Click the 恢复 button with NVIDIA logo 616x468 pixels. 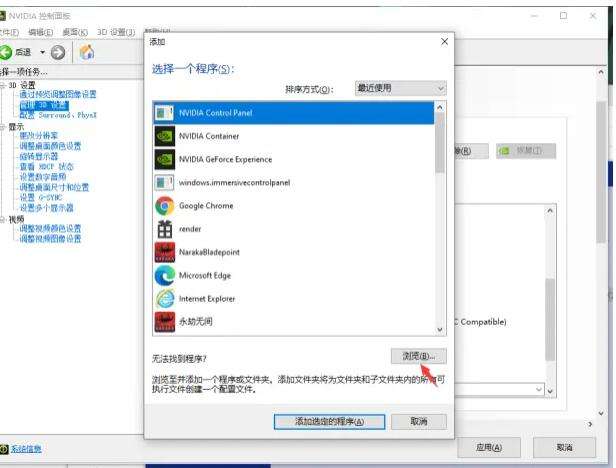[x=526, y=151]
